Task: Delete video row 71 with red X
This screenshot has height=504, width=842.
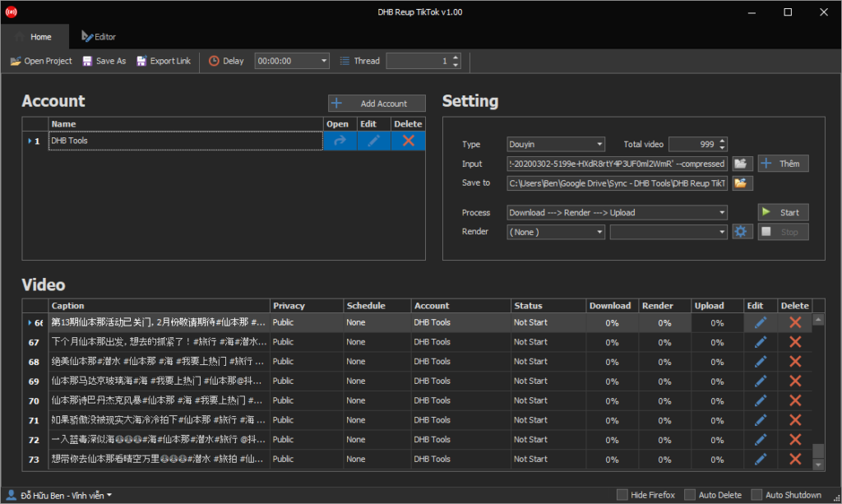Action: [795, 420]
